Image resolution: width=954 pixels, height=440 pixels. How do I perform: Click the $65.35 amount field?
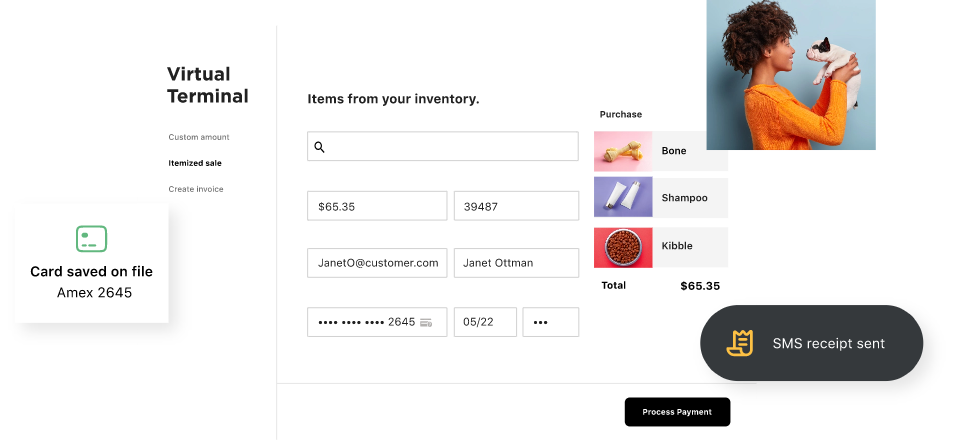[x=376, y=206]
